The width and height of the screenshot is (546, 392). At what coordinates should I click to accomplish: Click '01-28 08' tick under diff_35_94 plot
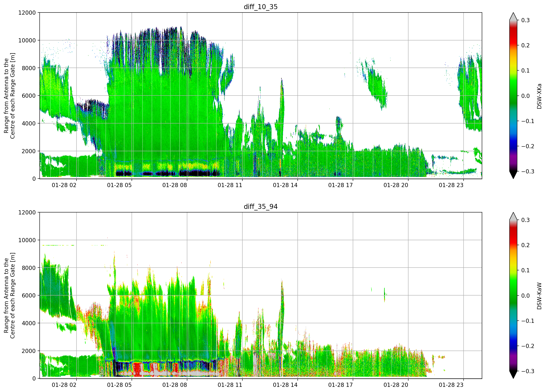175,385
